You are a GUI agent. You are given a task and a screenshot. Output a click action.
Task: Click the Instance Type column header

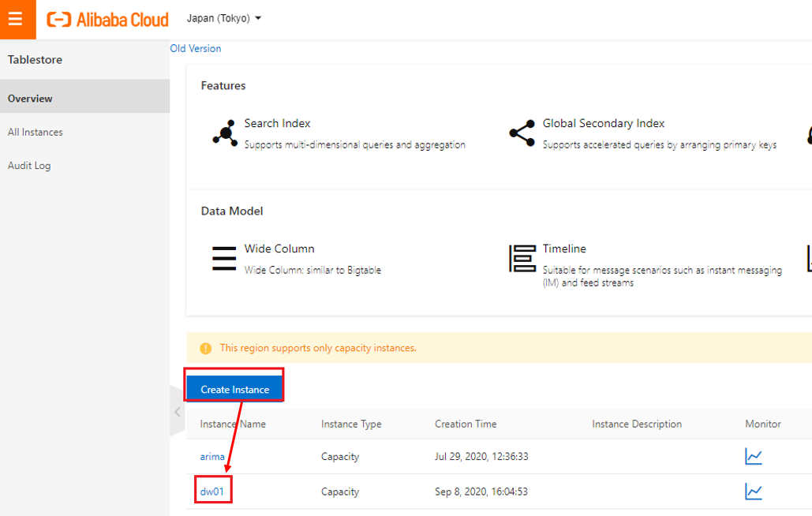point(351,424)
